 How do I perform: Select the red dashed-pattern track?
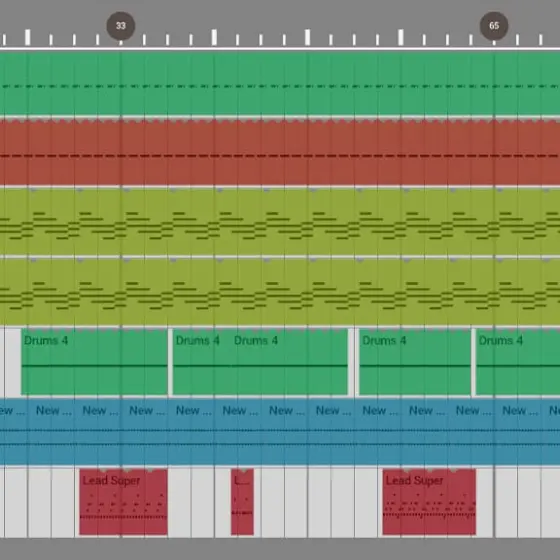pos(280,153)
